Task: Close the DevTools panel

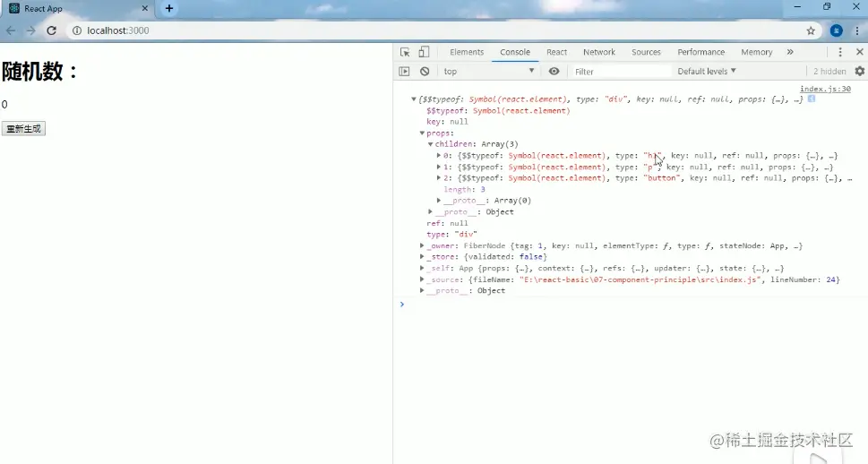Action: pyautogui.click(x=860, y=52)
